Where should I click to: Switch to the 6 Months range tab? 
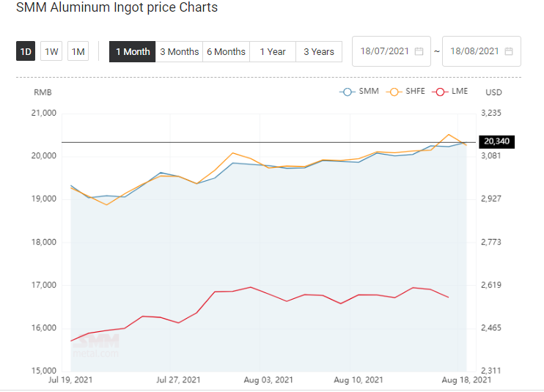pos(227,51)
